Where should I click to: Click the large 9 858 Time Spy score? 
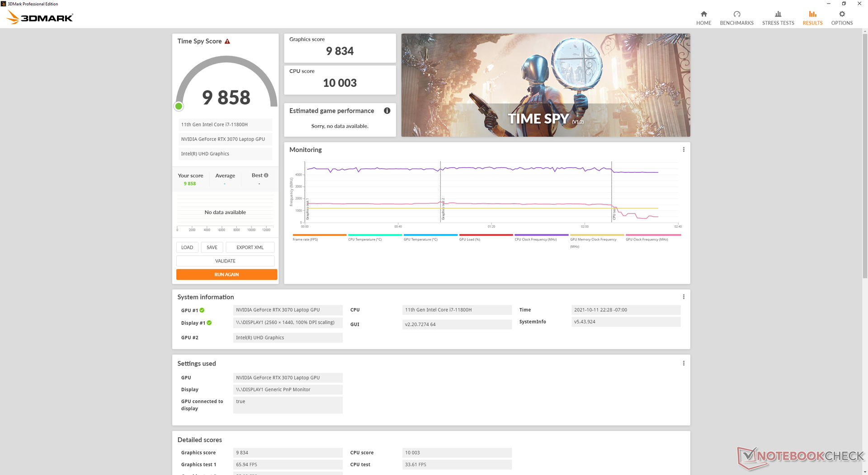point(226,97)
